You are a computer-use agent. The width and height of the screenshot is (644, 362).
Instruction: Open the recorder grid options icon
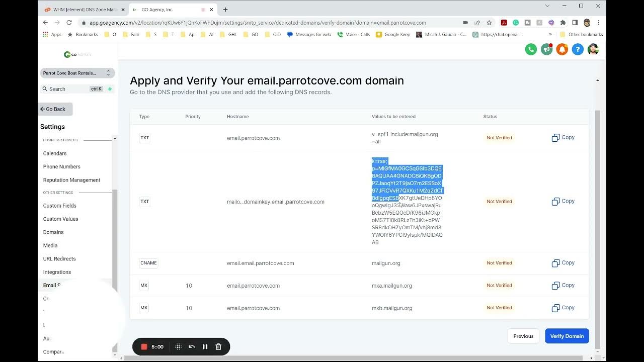(x=178, y=347)
